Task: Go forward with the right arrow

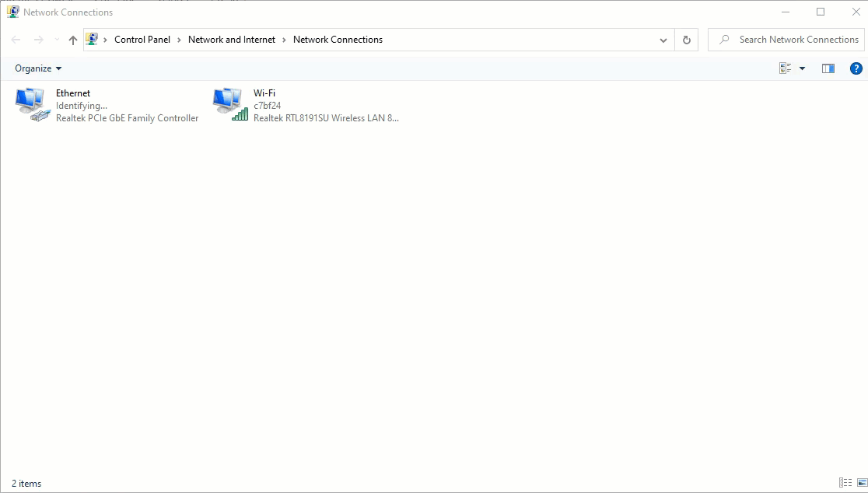Action: click(38, 40)
